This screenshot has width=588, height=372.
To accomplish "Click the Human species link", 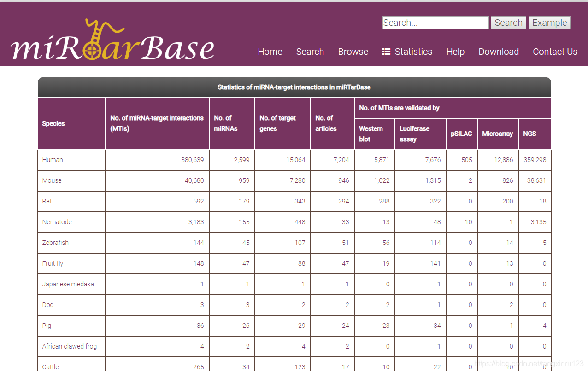I will pos(52,160).
